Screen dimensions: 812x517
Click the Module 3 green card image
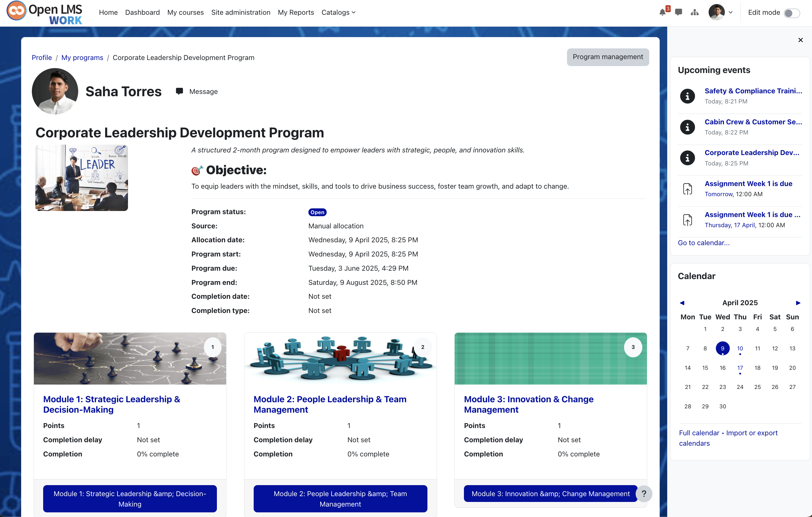[550, 359]
